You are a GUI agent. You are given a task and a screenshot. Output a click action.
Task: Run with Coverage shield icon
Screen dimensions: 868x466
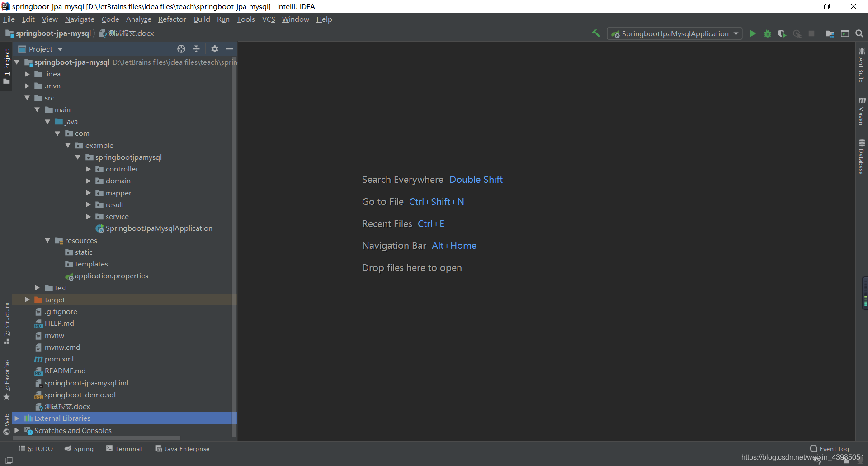click(782, 33)
